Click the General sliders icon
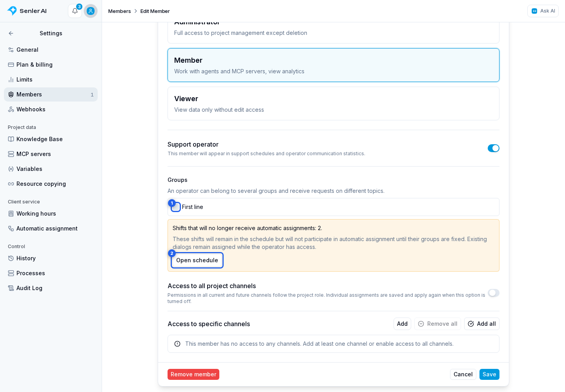This screenshot has height=392, width=565. 11,50
